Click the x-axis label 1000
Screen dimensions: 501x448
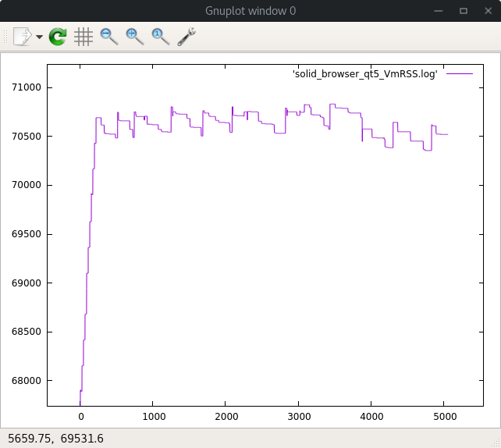pos(154,417)
